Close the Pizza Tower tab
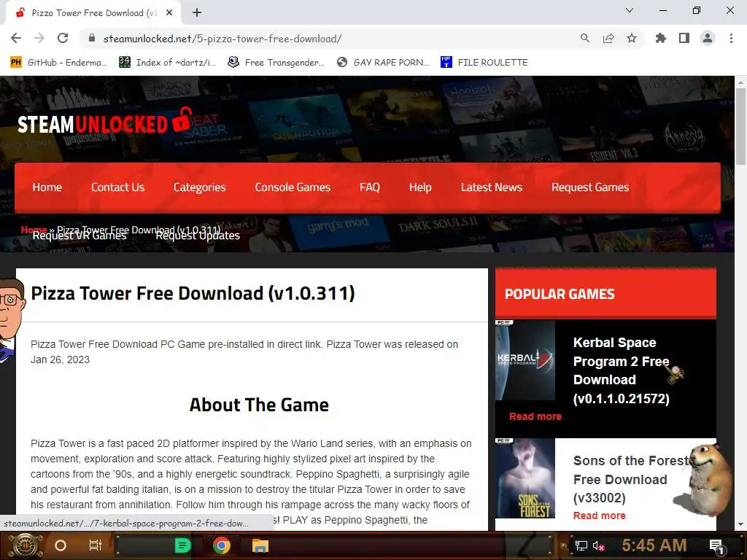 coord(169,13)
